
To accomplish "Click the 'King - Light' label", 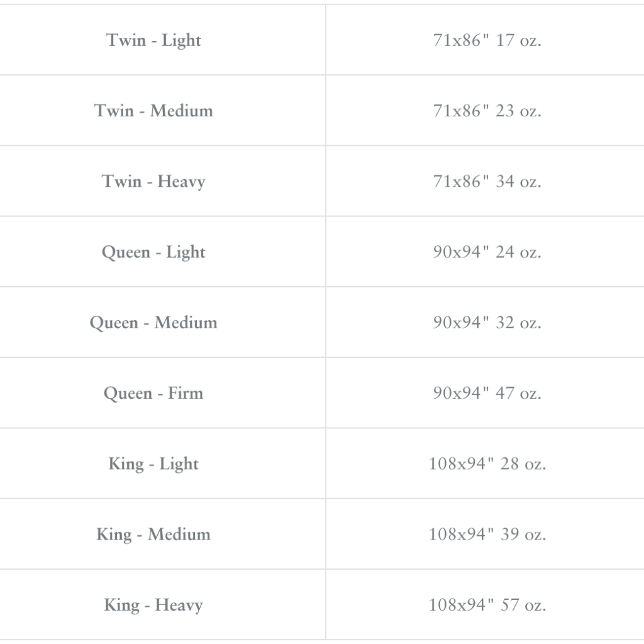I will pos(153,464).
